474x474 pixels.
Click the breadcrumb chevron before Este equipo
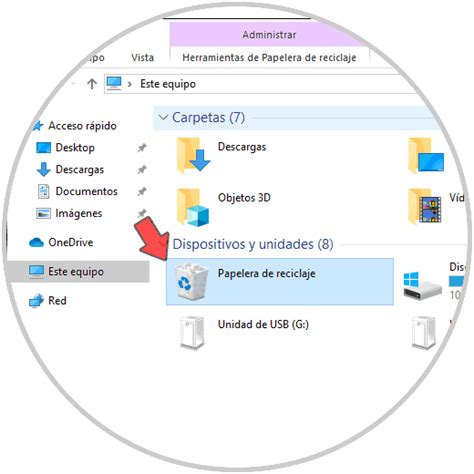click(x=130, y=84)
